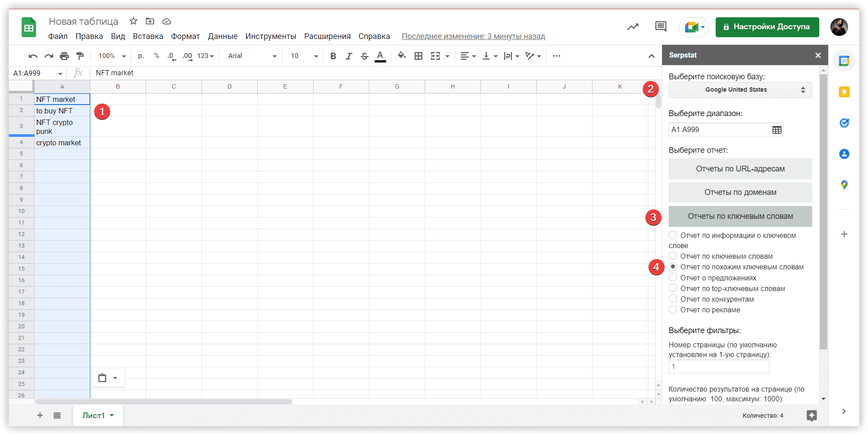Click the decrease decimal places button
The image size is (868, 435).
[x=171, y=56]
